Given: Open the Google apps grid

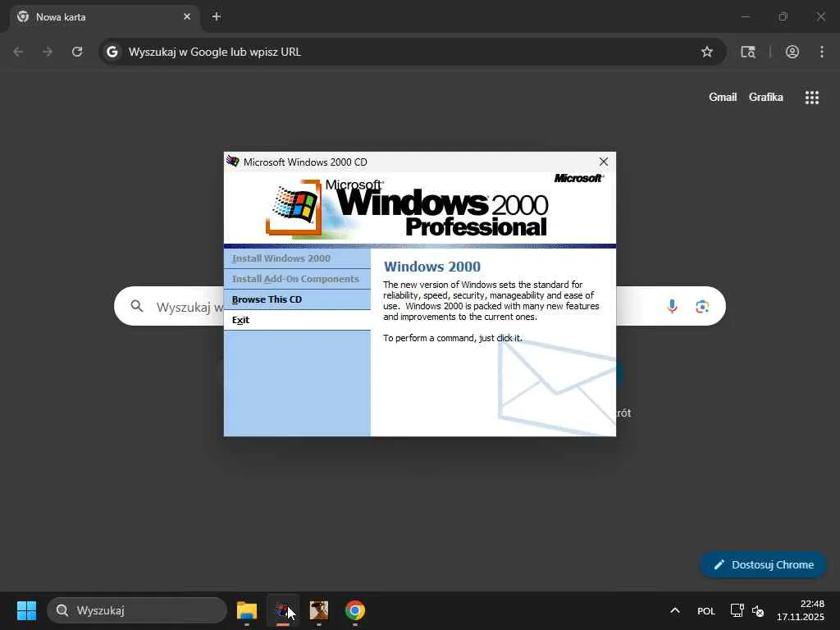Looking at the screenshot, I should coord(811,97).
